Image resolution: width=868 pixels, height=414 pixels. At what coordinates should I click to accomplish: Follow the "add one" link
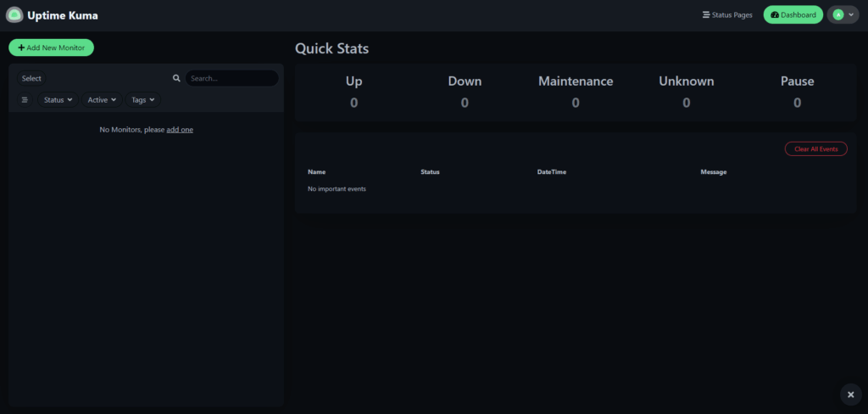(x=180, y=130)
